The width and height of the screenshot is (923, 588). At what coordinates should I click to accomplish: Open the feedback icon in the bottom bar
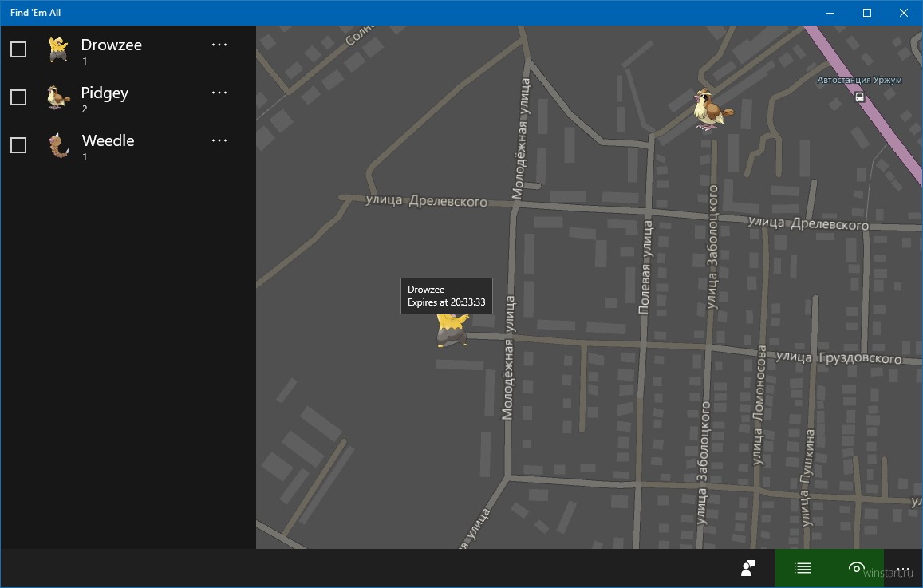point(748,568)
